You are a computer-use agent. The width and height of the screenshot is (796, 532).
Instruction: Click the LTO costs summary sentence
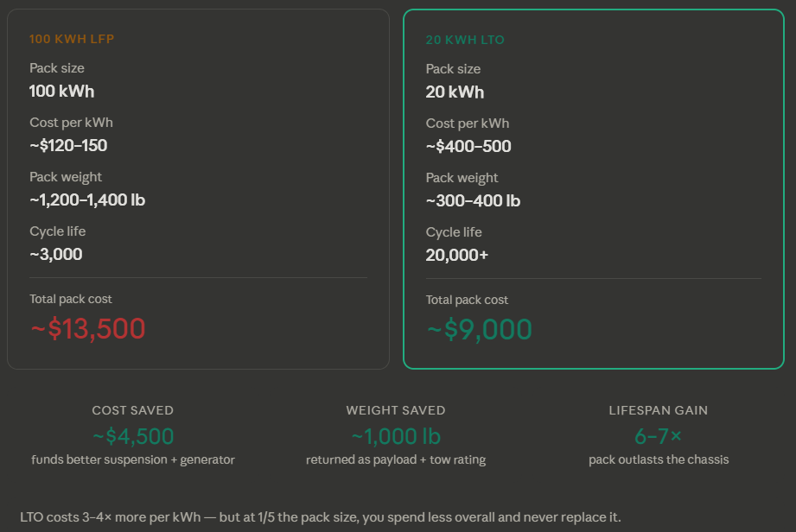coord(321,516)
